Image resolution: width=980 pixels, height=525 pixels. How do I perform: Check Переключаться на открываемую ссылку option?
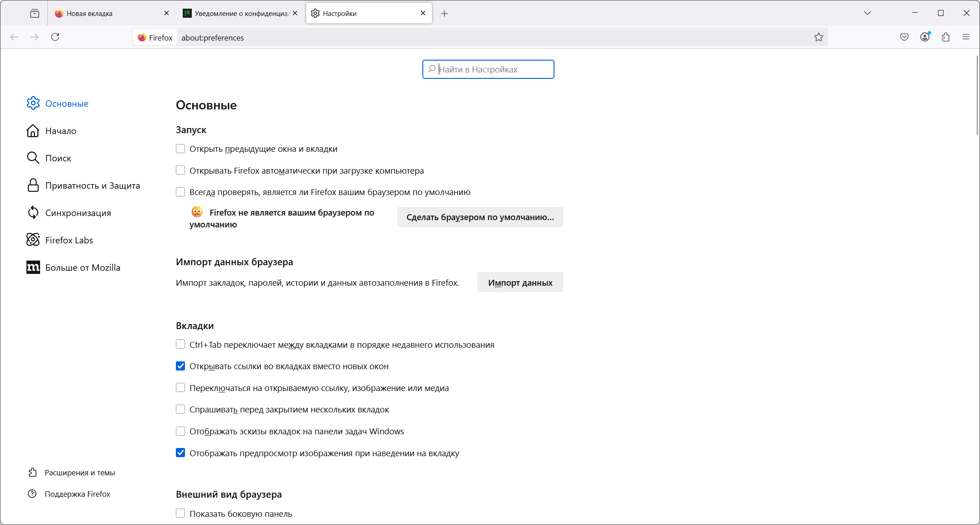click(180, 388)
